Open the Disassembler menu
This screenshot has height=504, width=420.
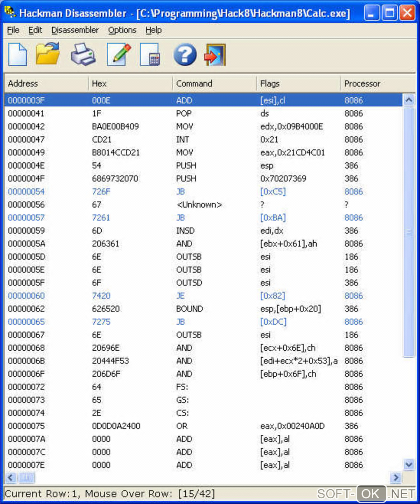coord(75,30)
